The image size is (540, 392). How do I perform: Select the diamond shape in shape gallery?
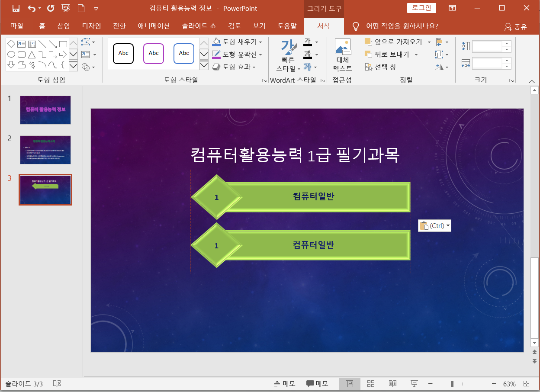(11, 44)
